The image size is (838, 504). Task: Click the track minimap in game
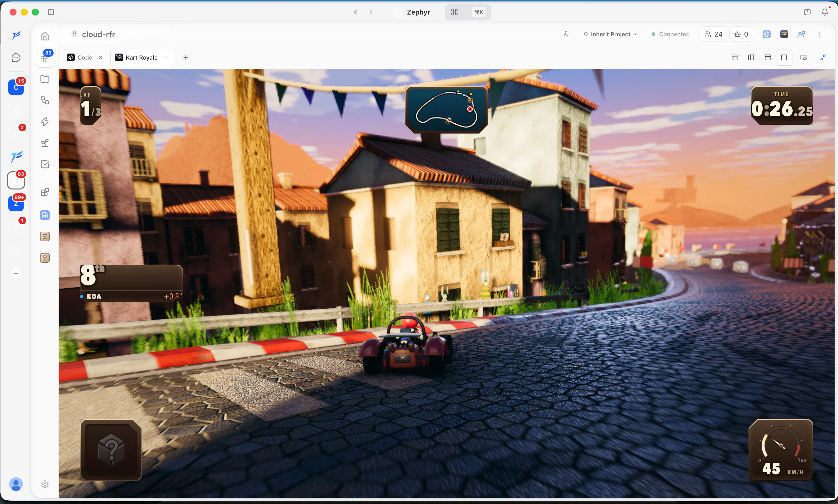point(447,109)
